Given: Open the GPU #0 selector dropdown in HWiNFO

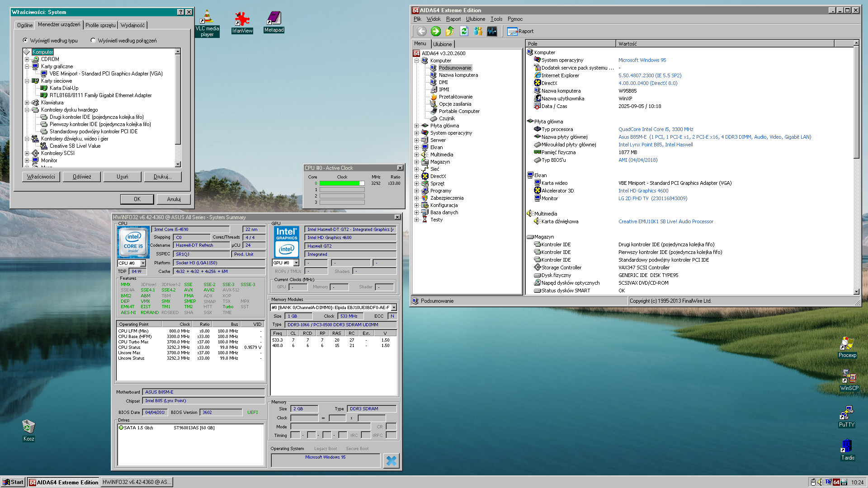Looking at the screenshot, I should pyautogui.click(x=296, y=263).
